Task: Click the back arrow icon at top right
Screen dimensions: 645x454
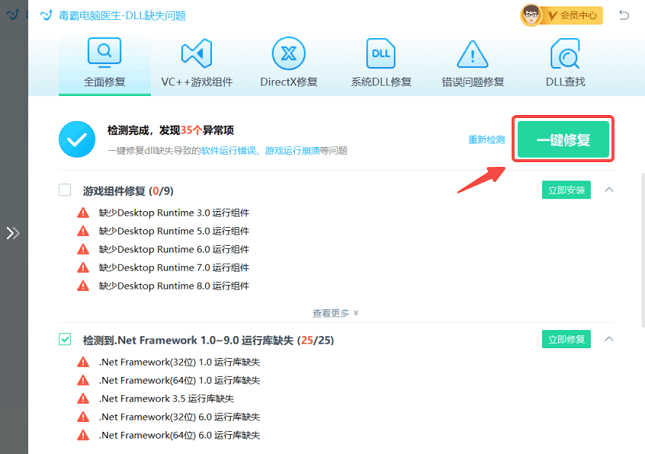Action: 624,15
